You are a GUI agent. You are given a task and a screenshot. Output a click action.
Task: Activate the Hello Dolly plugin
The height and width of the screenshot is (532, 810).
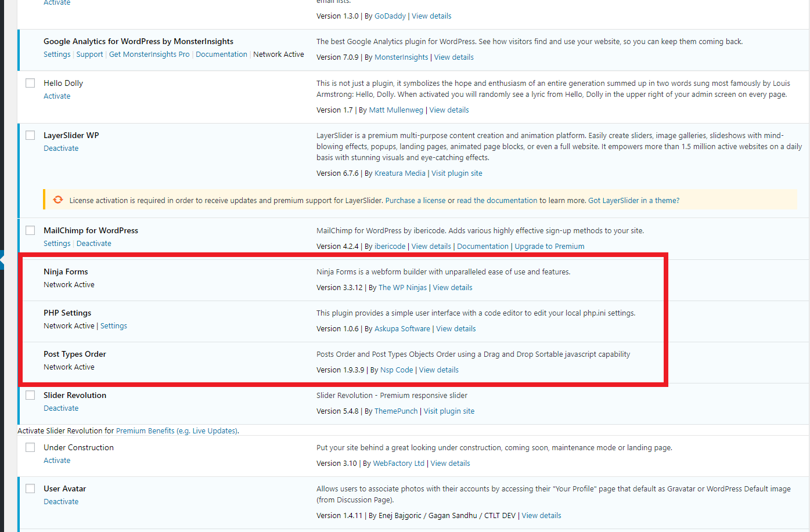click(x=57, y=96)
